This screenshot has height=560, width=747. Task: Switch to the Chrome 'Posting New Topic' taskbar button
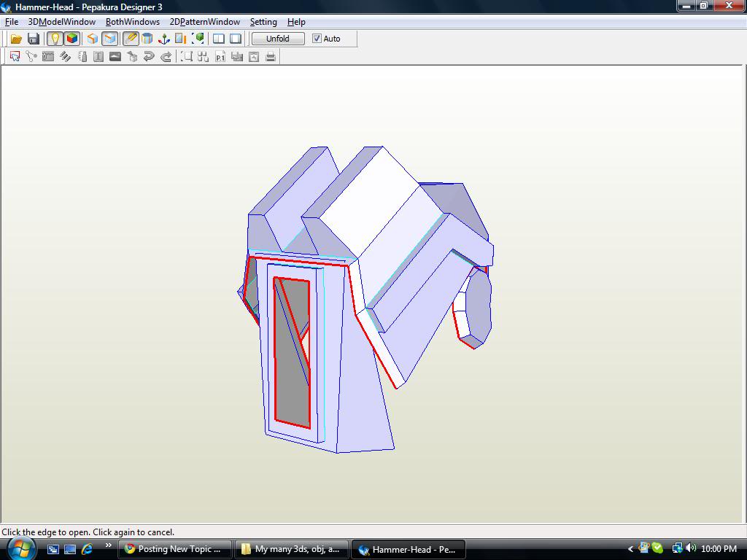point(174,549)
